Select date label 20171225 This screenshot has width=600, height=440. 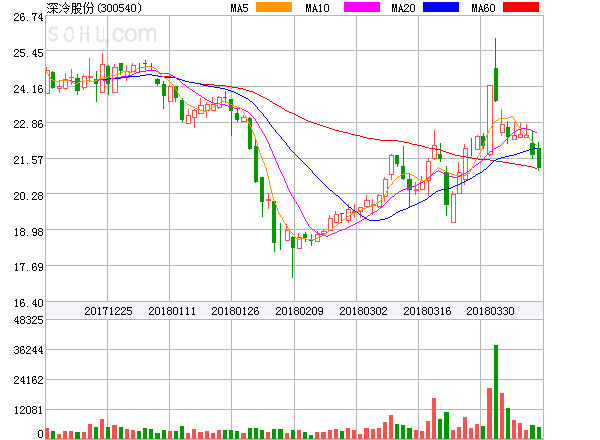click(x=108, y=311)
